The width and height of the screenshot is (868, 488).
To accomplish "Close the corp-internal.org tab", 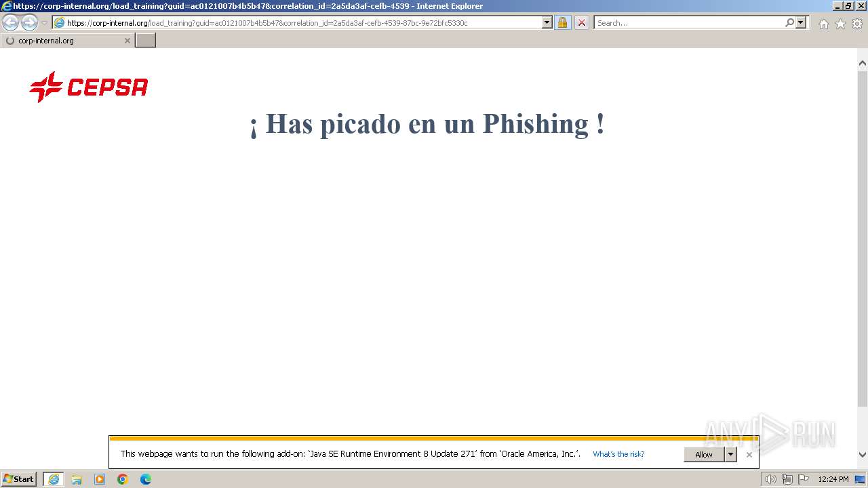I will [127, 41].
